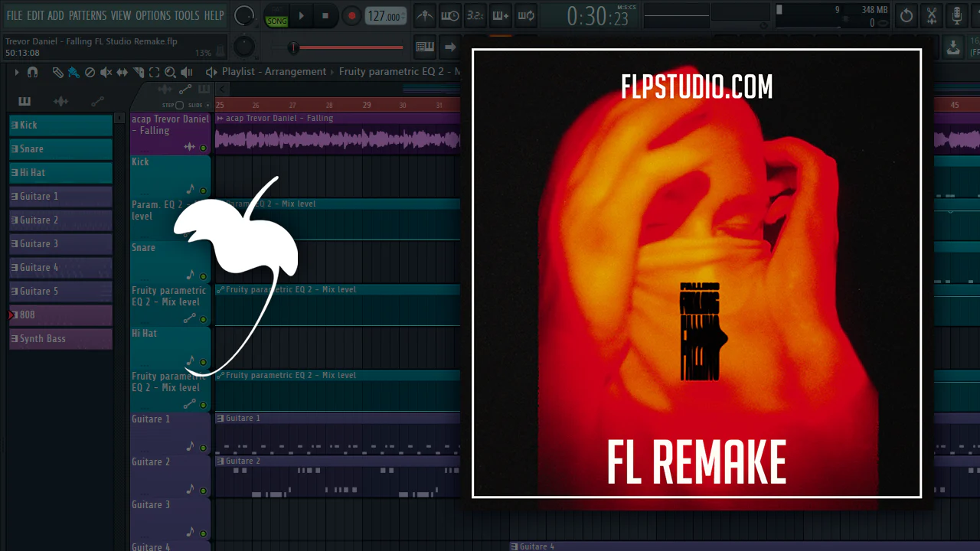Open the FILE menu
980x551 pixels.
[x=15, y=15]
